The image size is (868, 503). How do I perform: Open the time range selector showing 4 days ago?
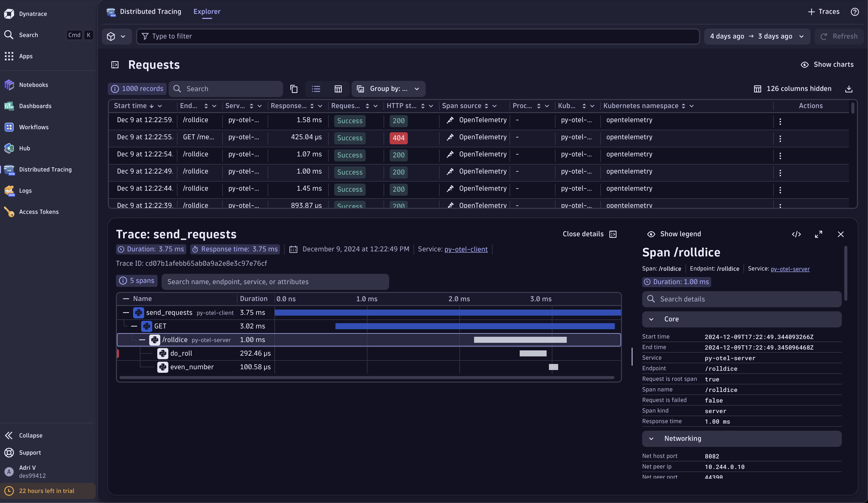756,36
